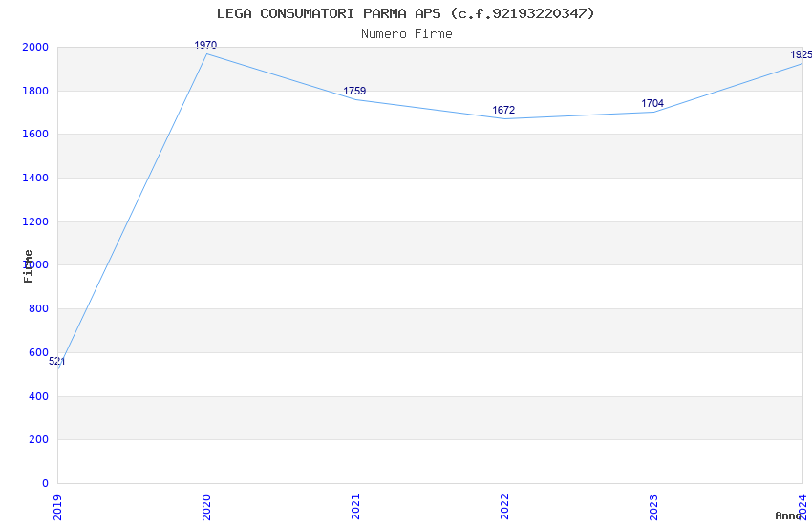The height and width of the screenshot is (525, 812).
Task: Click the 1800 y-axis value
Action: click(35, 91)
